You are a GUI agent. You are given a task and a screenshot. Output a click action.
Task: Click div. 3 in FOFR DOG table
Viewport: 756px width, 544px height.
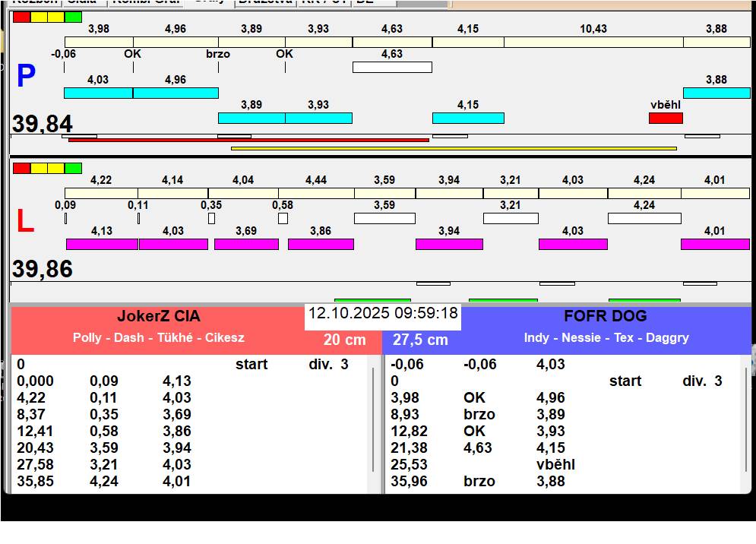702,381
